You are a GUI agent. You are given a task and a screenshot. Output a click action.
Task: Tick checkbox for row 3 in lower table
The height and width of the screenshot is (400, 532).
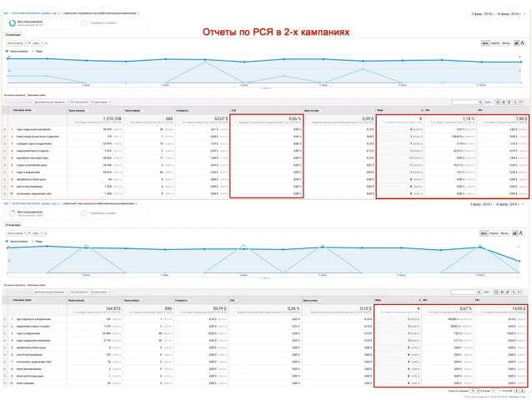[x=5, y=333]
